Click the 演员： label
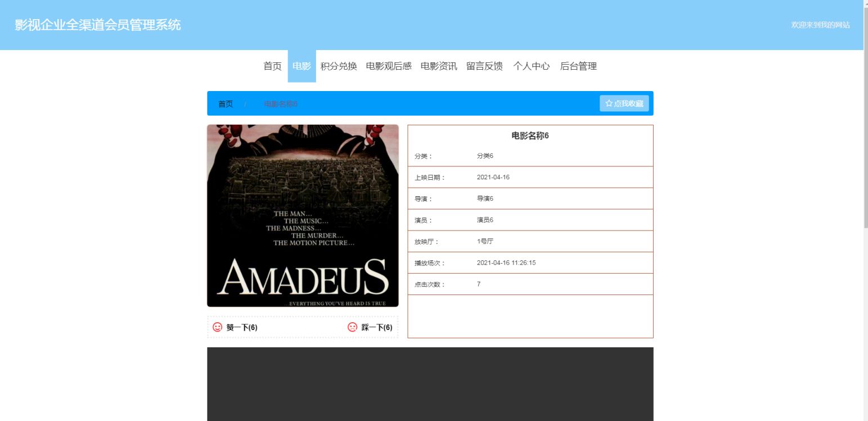This screenshot has width=868, height=421. pos(424,220)
